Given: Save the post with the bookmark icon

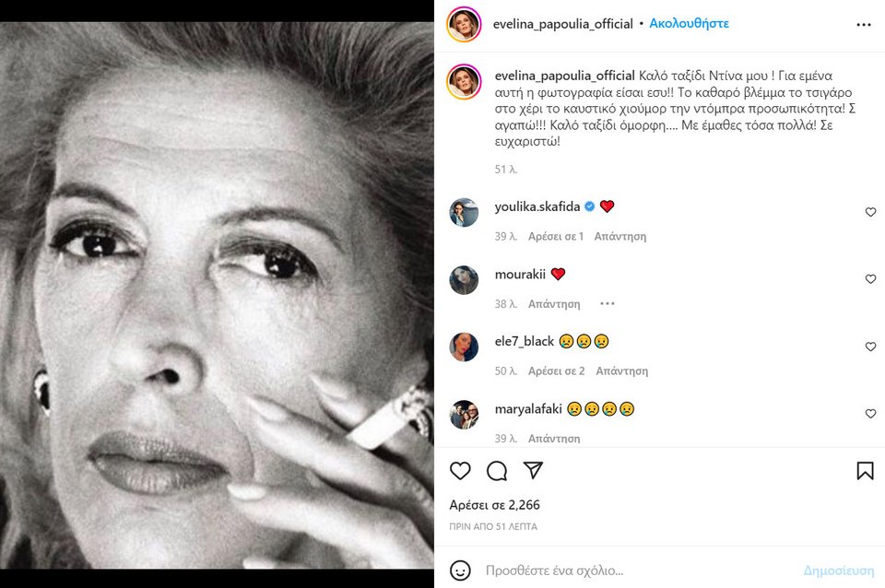Looking at the screenshot, I should coord(865,471).
